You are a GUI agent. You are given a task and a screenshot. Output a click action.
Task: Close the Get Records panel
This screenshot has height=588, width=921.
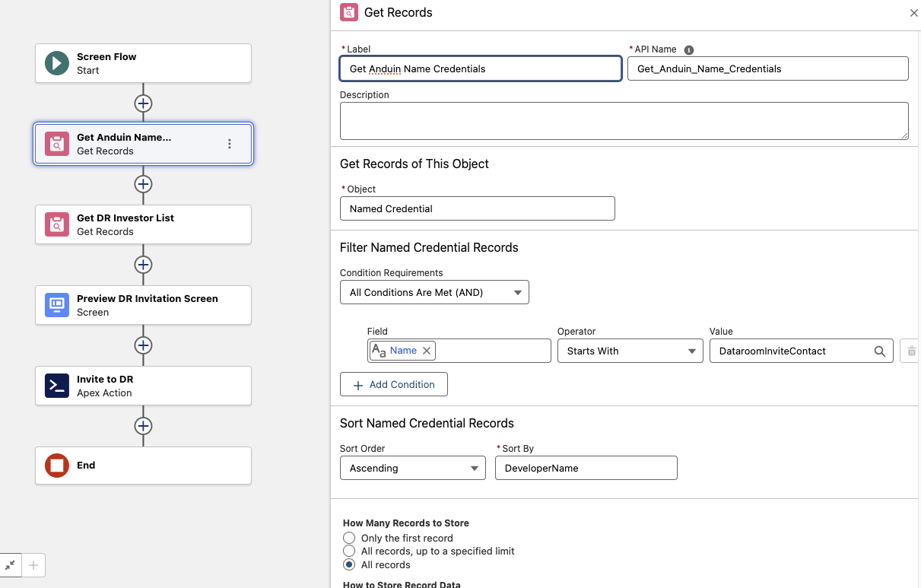point(913,13)
